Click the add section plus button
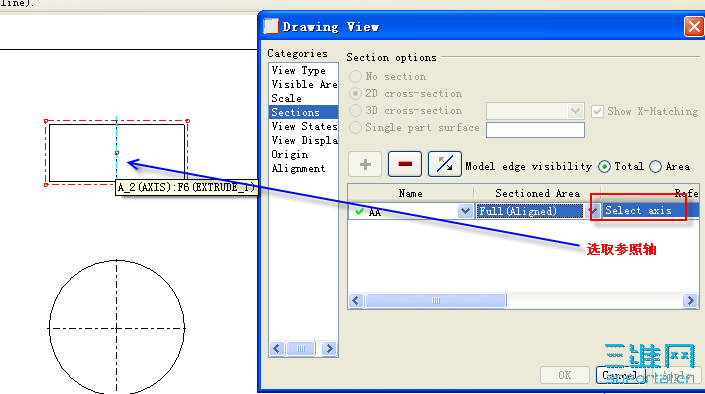This screenshot has height=394, width=705. 365,164
